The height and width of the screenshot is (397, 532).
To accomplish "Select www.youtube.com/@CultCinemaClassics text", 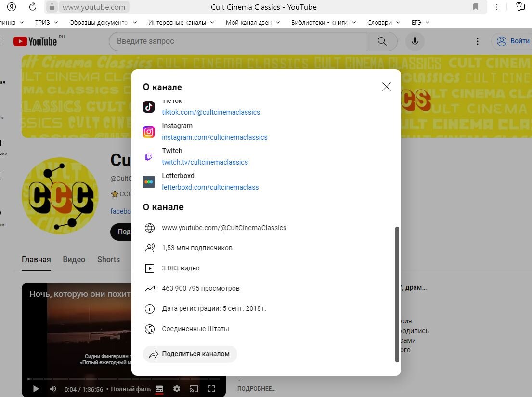I will (224, 228).
